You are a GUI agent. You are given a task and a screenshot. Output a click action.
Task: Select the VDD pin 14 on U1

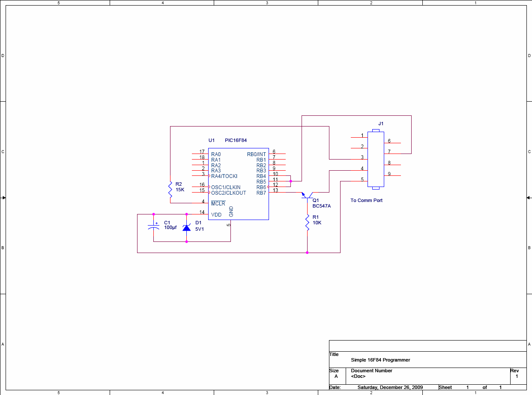(x=200, y=214)
